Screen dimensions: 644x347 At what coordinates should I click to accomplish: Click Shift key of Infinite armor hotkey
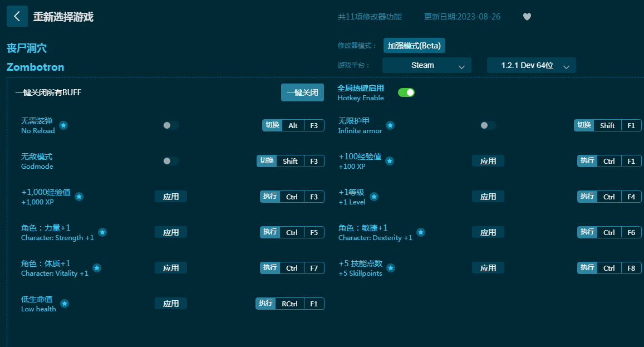pyautogui.click(x=607, y=125)
